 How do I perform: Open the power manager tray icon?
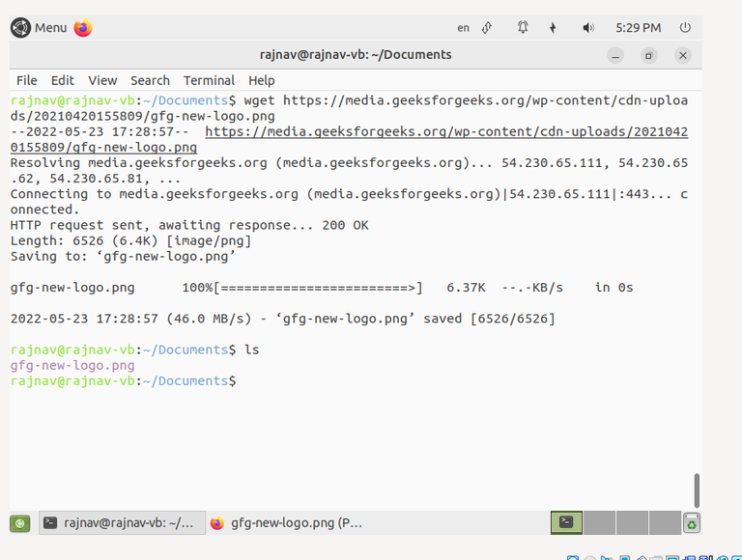(553, 28)
